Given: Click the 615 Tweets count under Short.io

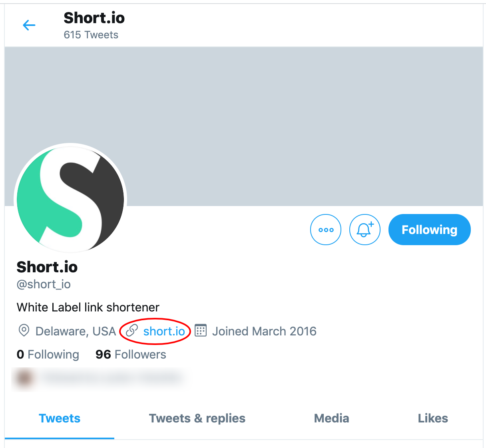Looking at the screenshot, I should tap(91, 35).
